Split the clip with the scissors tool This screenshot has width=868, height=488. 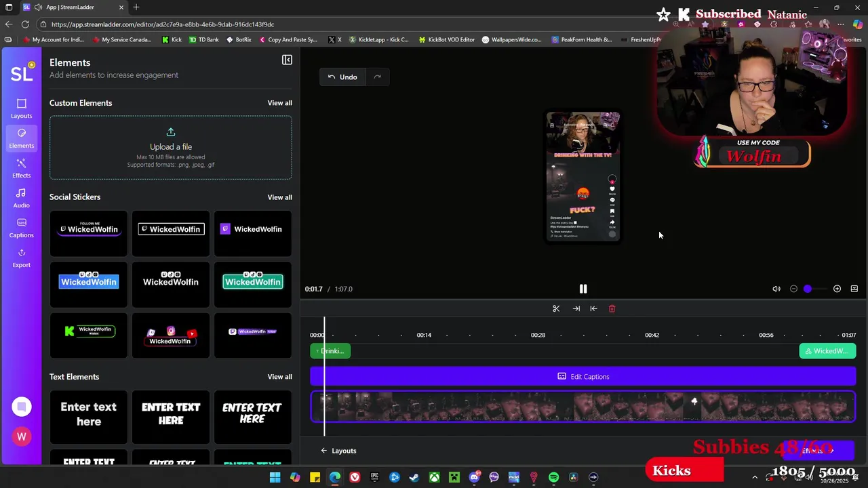coord(556,308)
